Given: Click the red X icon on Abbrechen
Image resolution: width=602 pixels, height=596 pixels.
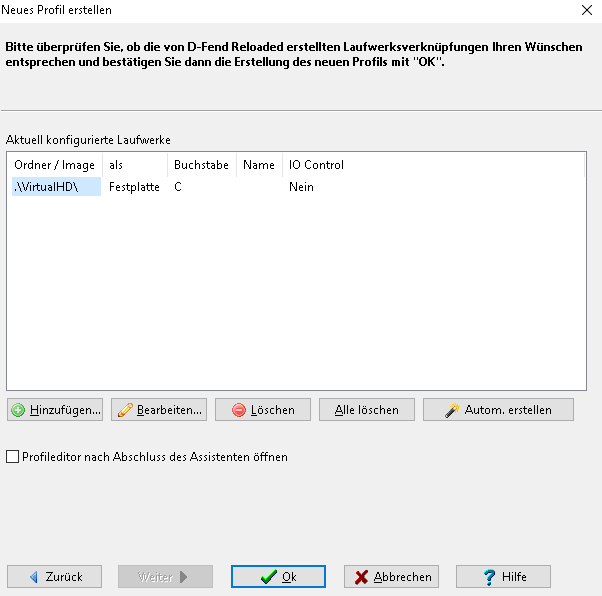Looking at the screenshot, I should click(361, 577).
